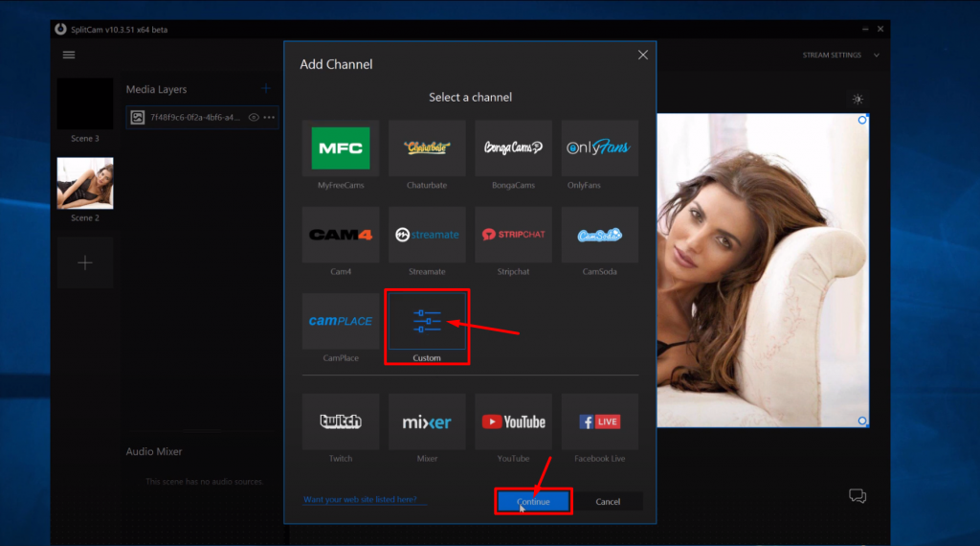The height and width of the screenshot is (546, 980).
Task: Choose the Twitch channel tile
Action: (341, 421)
